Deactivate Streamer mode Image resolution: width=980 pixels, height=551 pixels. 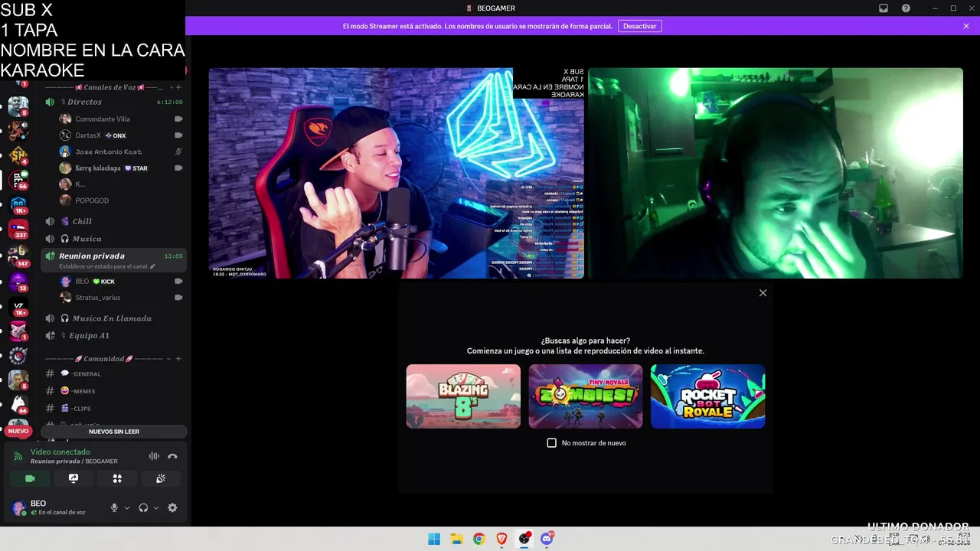[x=639, y=26]
